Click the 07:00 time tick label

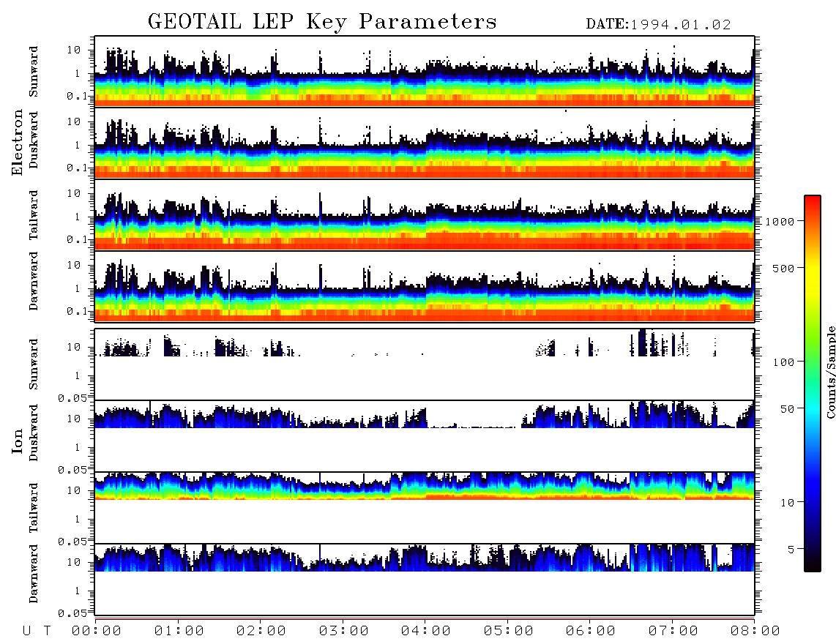(673, 632)
